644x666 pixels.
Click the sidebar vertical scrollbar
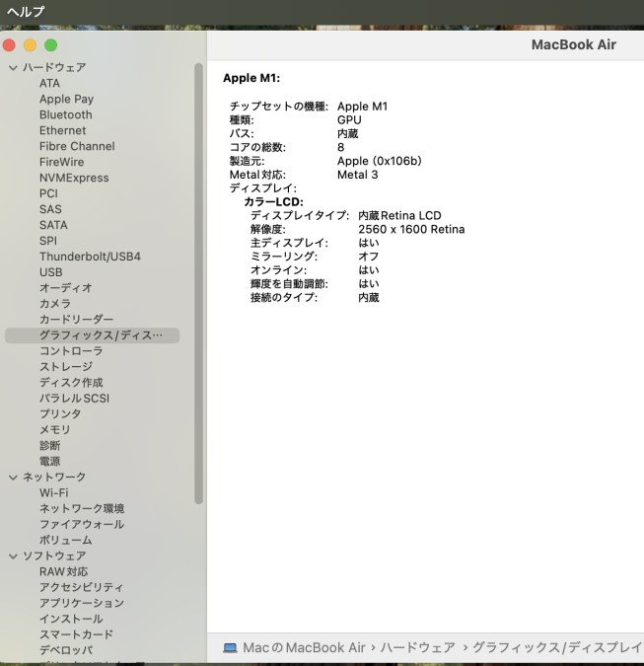[x=198, y=284]
